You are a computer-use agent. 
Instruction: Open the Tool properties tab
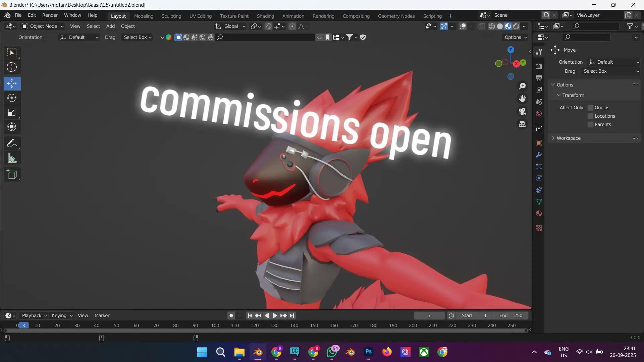539,52
